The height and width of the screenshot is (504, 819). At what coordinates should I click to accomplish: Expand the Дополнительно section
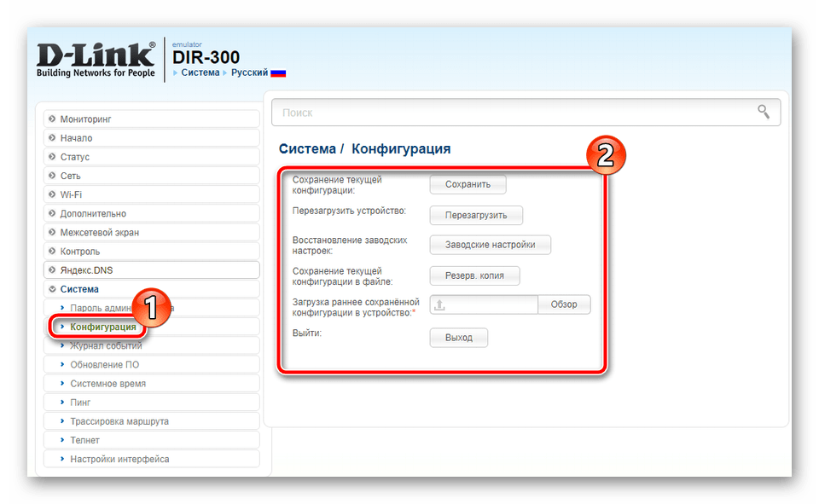(x=152, y=213)
